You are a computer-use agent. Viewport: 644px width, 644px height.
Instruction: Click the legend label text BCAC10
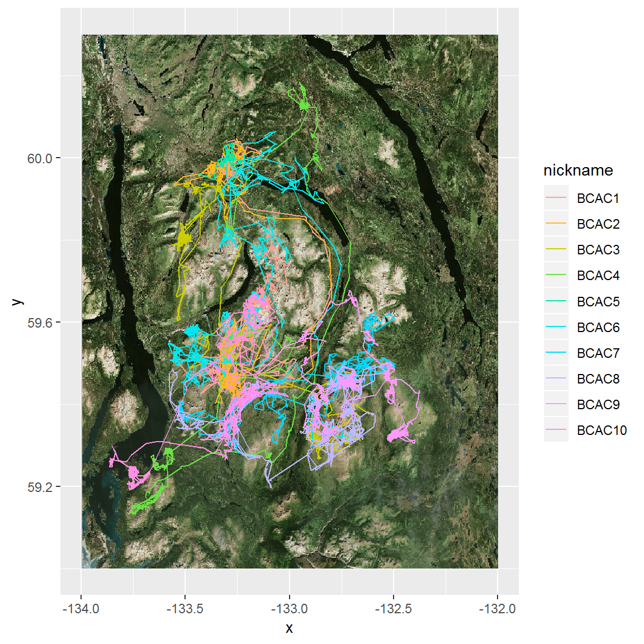[602, 430]
